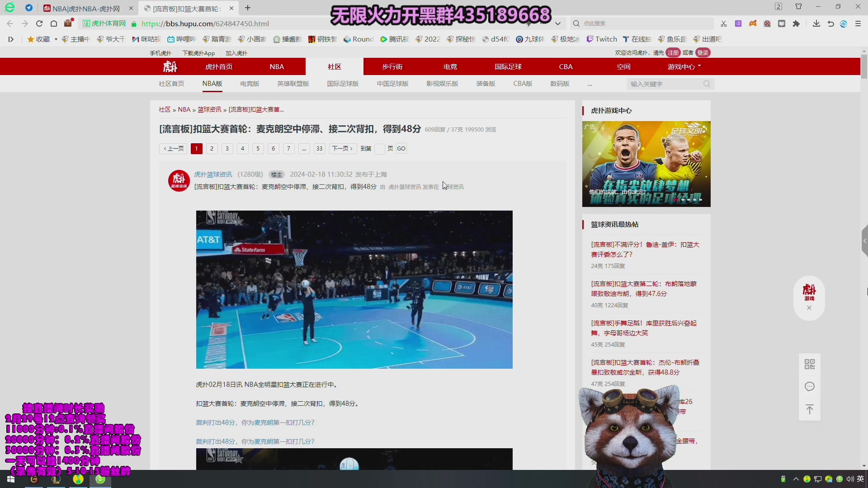
Task: Switch to the NBA版 sub-tab
Action: click(212, 84)
